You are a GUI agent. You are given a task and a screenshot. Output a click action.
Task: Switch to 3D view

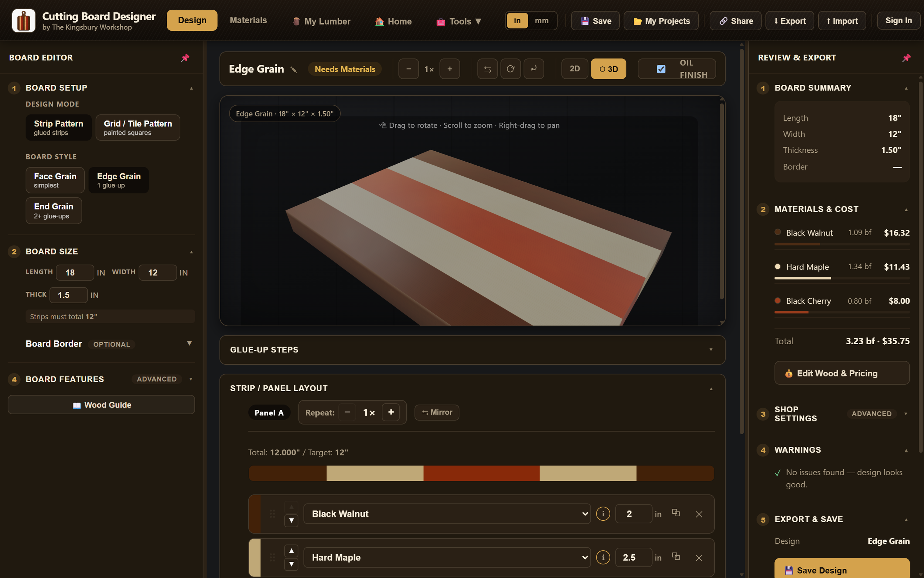point(608,69)
